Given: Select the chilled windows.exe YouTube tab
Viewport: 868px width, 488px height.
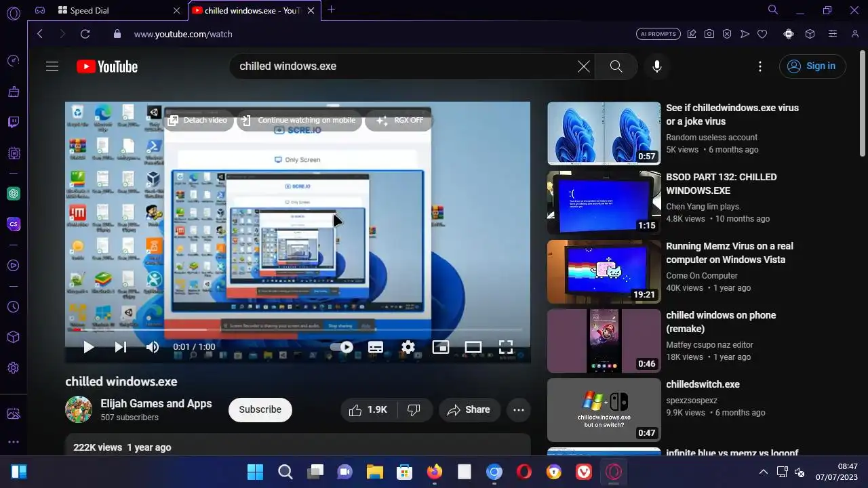Looking at the screenshot, I should (254, 11).
